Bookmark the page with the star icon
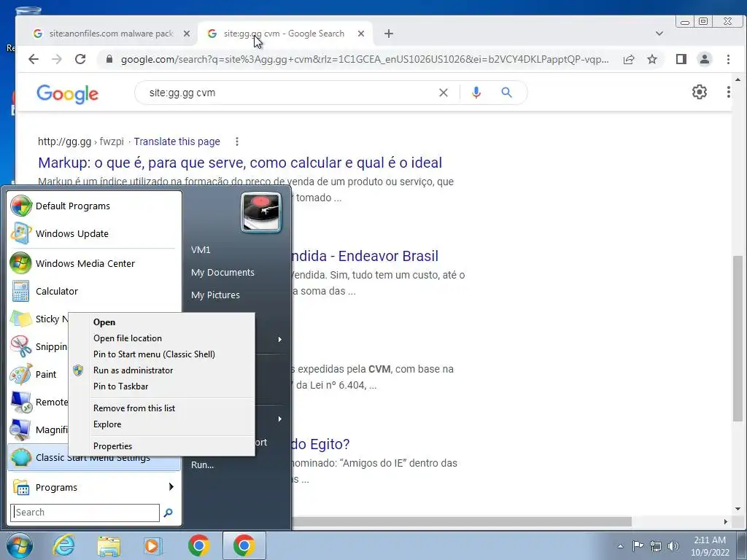The width and height of the screenshot is (747, 560). coord(652,59)
